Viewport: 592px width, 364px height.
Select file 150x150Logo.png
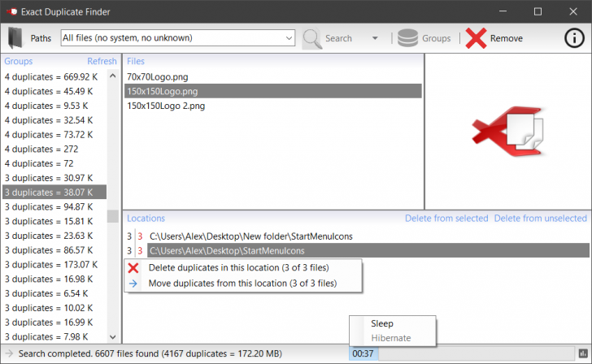coord(273,91)
